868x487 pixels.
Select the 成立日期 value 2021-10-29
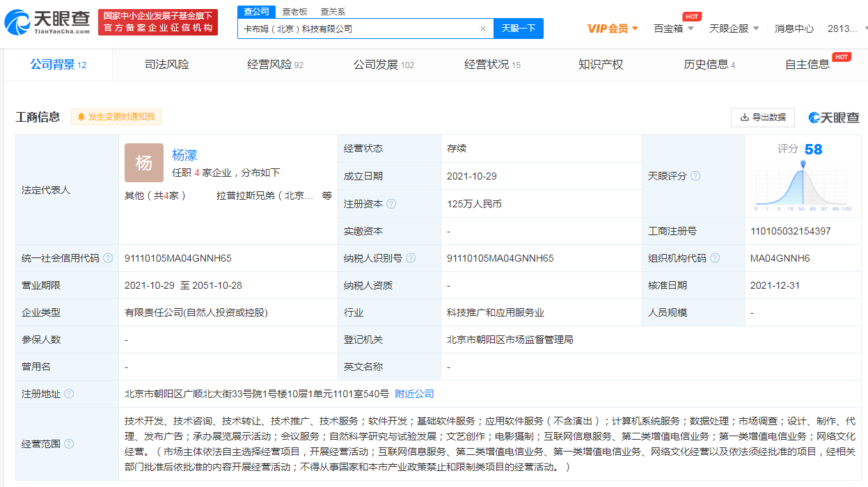[472, 176]
